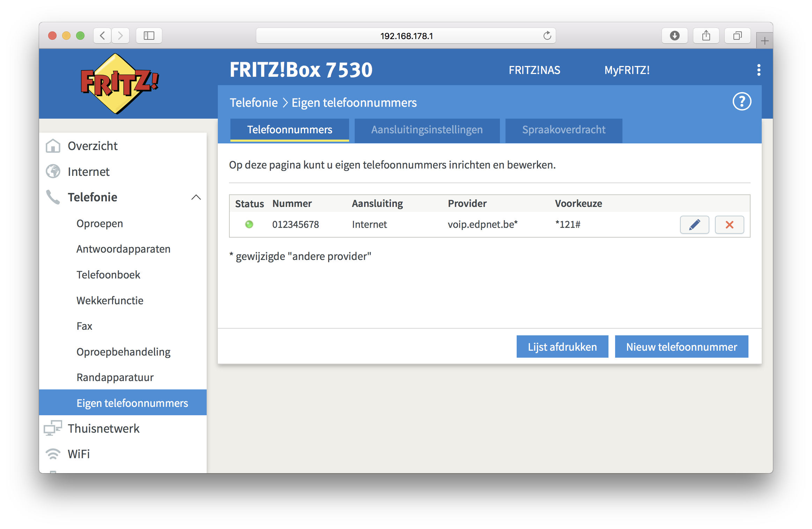The height and width of the screenshot is (529, 812).
Task: Open the help question mark icon
Action: (741, 102)
